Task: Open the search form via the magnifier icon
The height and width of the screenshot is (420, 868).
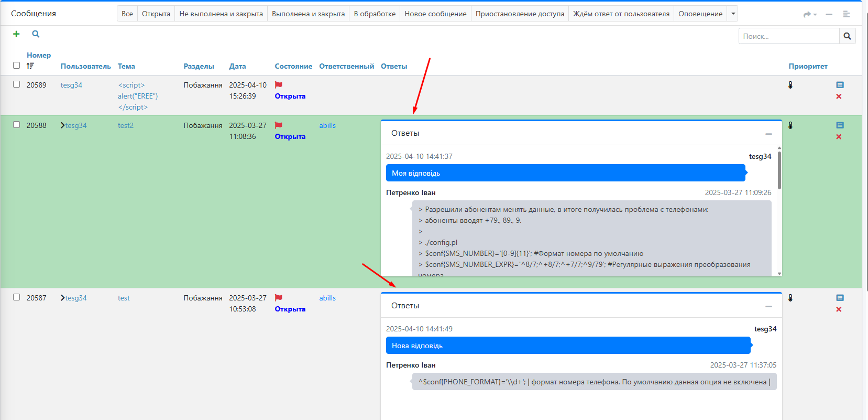Action: (36, 34)
